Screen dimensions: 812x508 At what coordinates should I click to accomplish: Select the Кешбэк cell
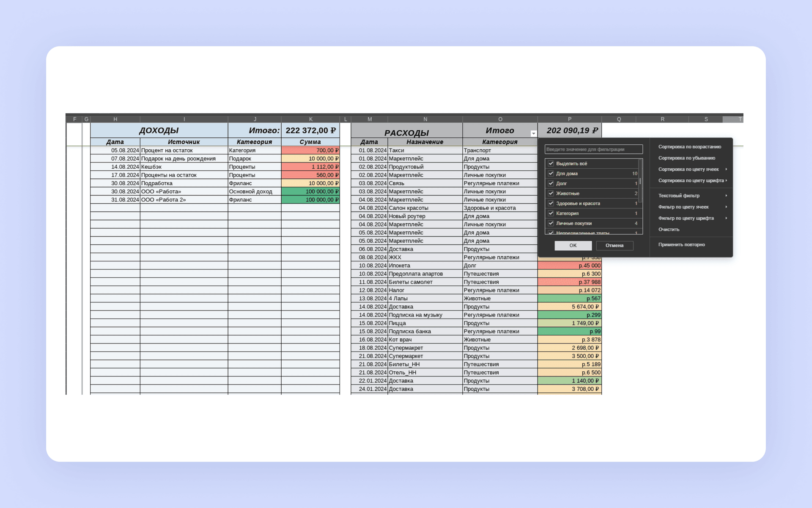[x=184, y=167]
